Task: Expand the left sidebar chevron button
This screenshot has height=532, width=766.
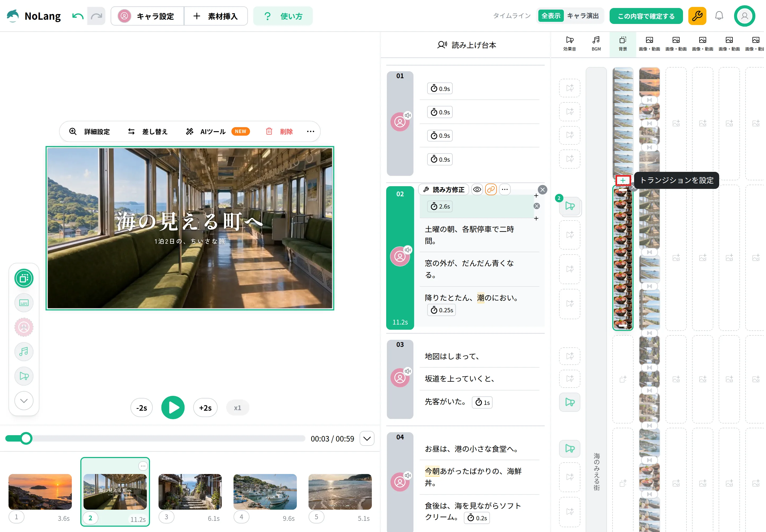Action: 24,400
